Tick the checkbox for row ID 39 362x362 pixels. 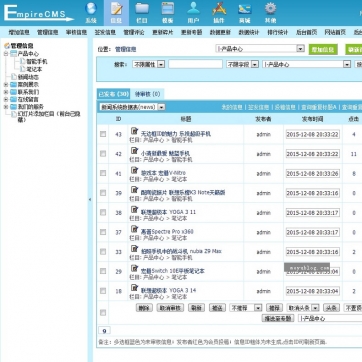tap(103, 193)
